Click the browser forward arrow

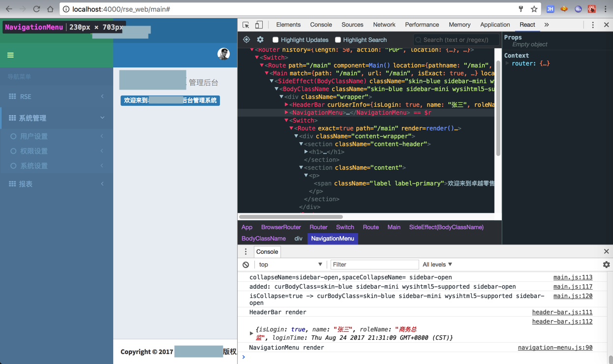click(x=23, y=9)
